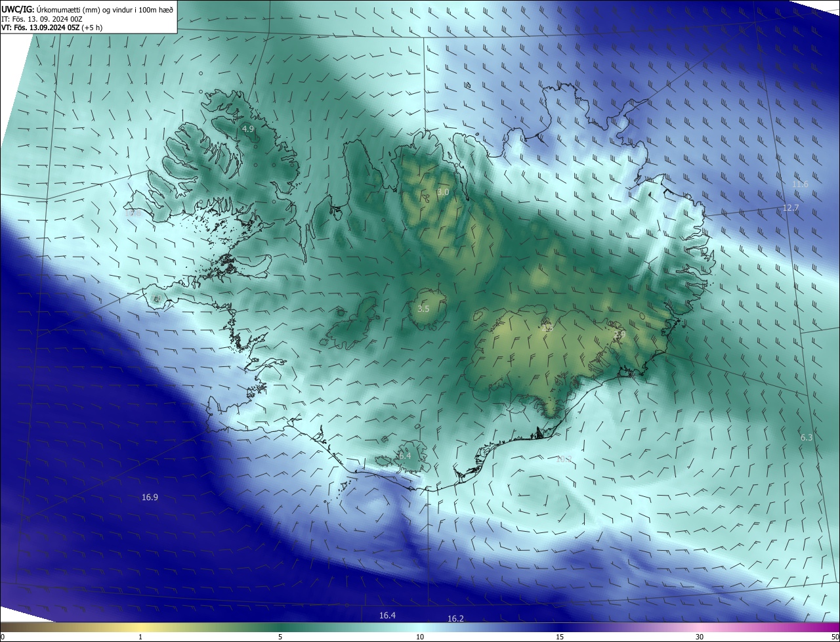Click the colorbar tick label 30
The height and width of the screenshot is (642, 840).
coord(700,637)
